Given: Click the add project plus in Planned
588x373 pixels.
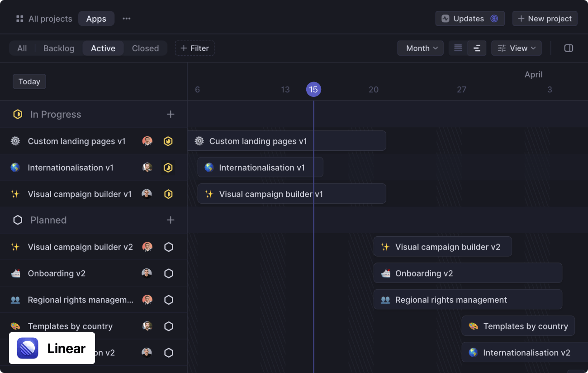Looking at the screenshot, I should [x=171, y=220].
